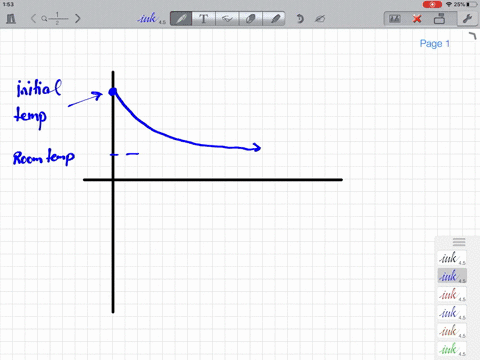The height and width of the screenshot is (360, 480).
Task: Tap the Wi-Fi status icon
Action: coord(449,4)
